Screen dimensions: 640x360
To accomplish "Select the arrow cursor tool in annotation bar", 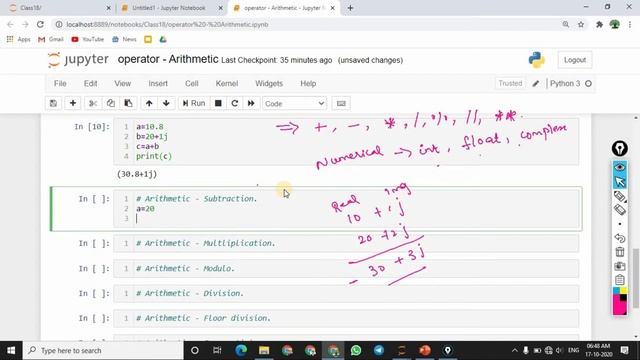I will pos(620,182).
